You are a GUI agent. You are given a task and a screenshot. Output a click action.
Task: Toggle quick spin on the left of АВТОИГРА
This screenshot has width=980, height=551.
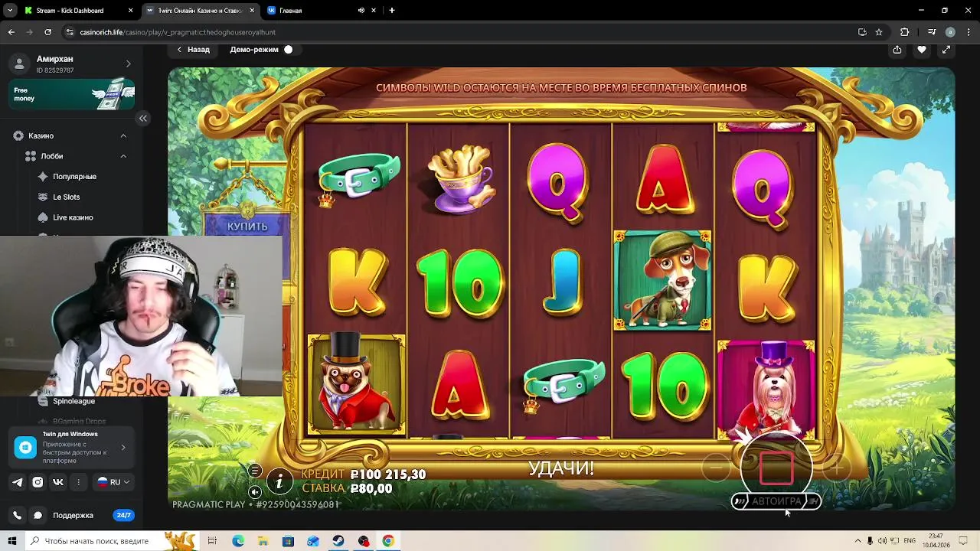coord(739,501)
